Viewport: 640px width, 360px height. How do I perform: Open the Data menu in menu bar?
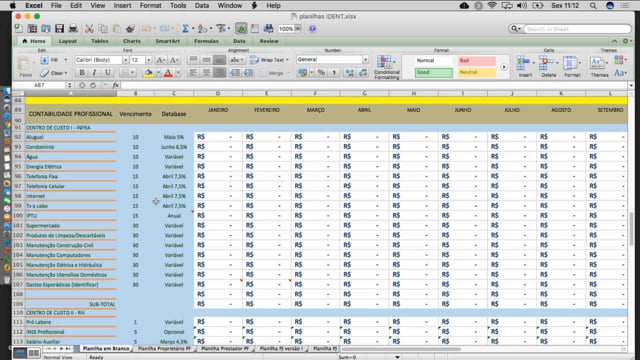[202, 6]
